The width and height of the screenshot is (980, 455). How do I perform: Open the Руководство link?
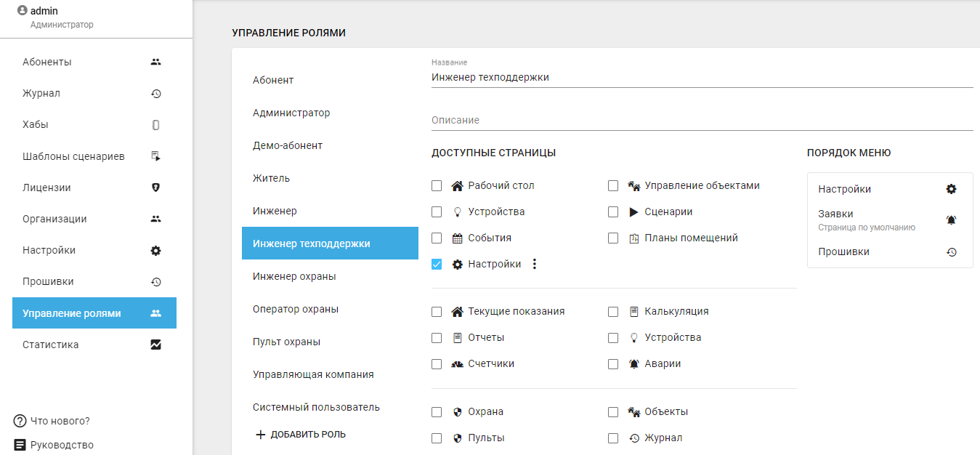pyautogui.click(x=61, y=445)
